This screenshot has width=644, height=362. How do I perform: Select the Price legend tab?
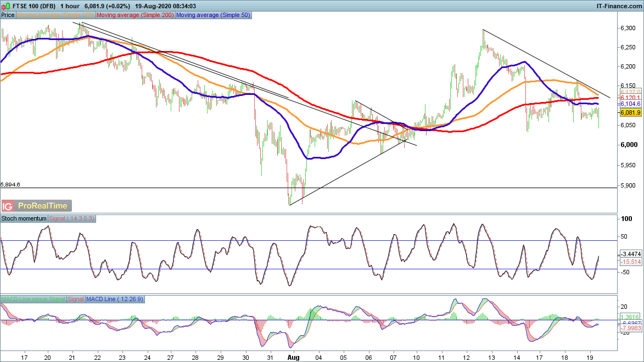(8, 15)
